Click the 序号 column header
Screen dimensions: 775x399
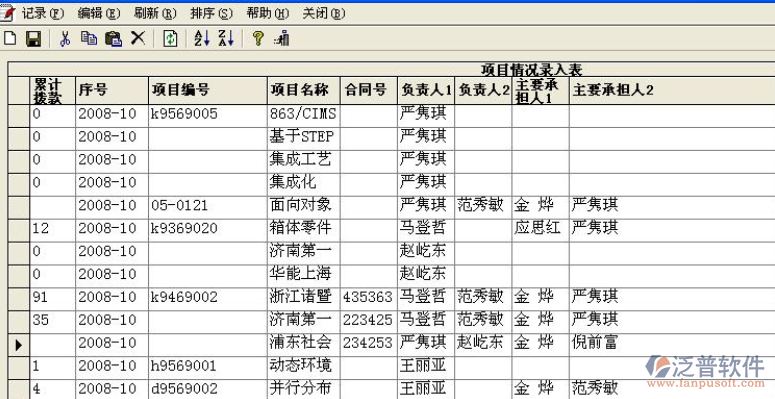pyautogui.click(x=112, y=90)
